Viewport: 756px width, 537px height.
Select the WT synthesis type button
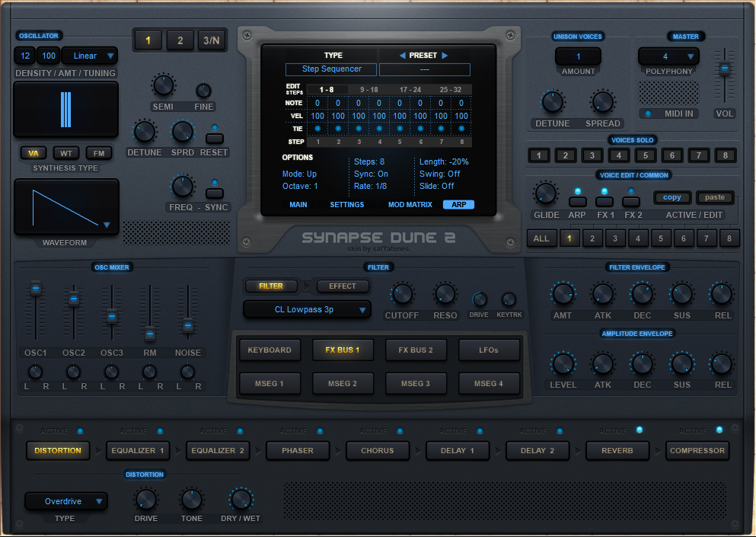point(66,153)
